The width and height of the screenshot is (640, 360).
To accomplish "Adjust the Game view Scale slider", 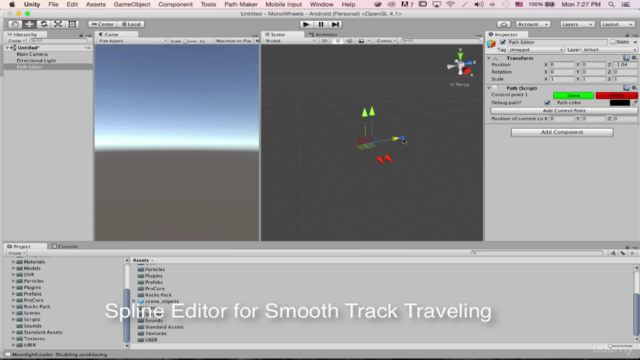I will pyautogui.click(x=190, y=41).
